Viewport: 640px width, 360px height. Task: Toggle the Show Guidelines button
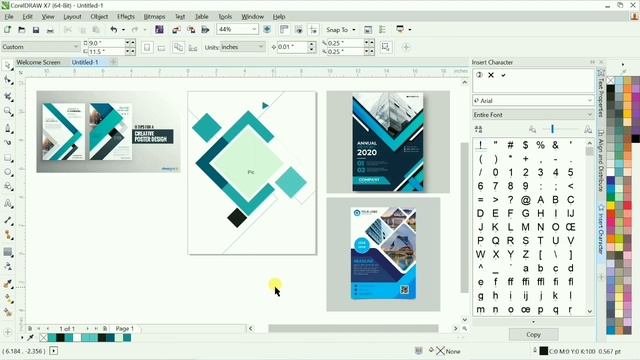pyautogui.click(x=313, y=29)
